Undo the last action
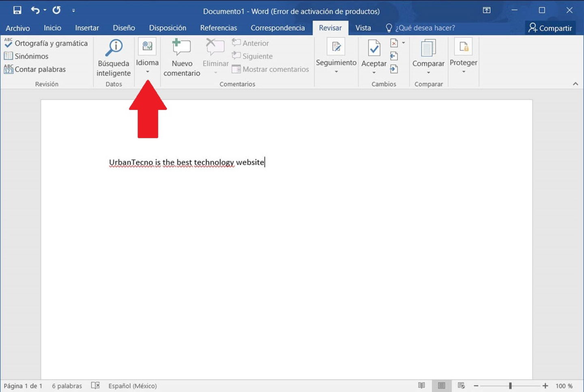This screenshot has width=584, height=392. 35,10
